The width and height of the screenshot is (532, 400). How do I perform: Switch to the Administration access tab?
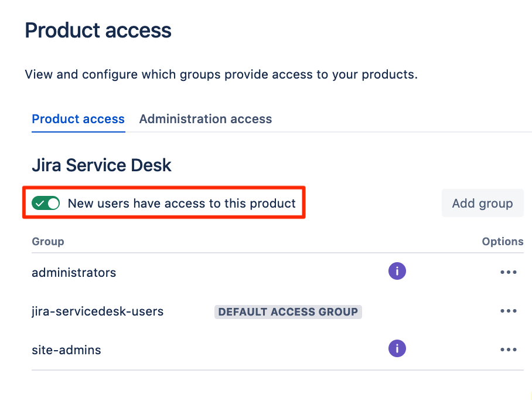click(205, 119)
